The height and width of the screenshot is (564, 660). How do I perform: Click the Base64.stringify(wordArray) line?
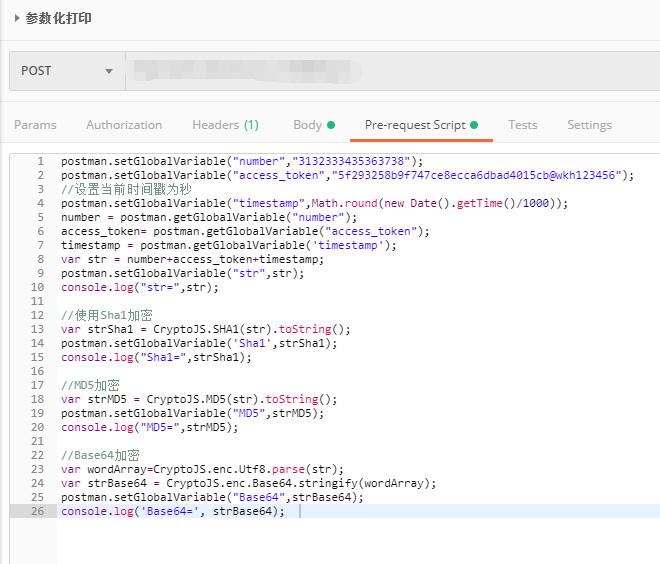[249, 483]
